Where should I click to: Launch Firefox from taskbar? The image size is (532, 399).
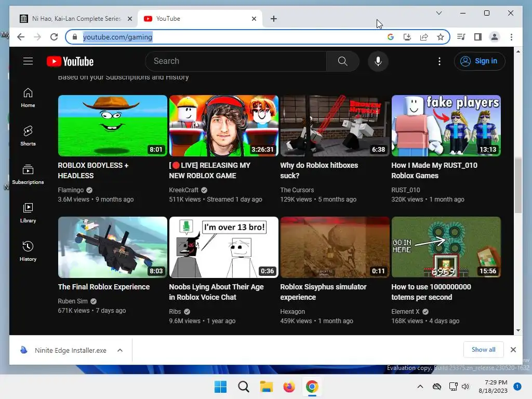[289, 387]
